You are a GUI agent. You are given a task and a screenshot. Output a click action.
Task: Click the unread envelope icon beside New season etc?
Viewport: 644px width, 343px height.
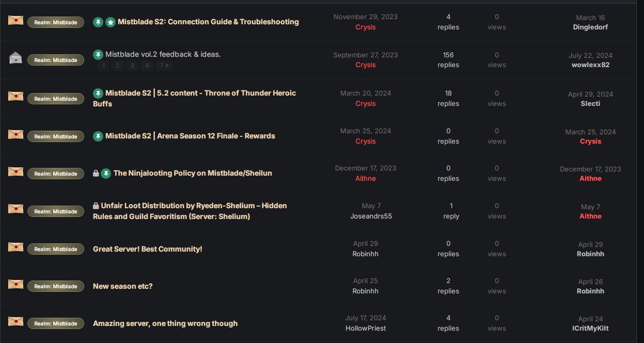click(15, 284)
